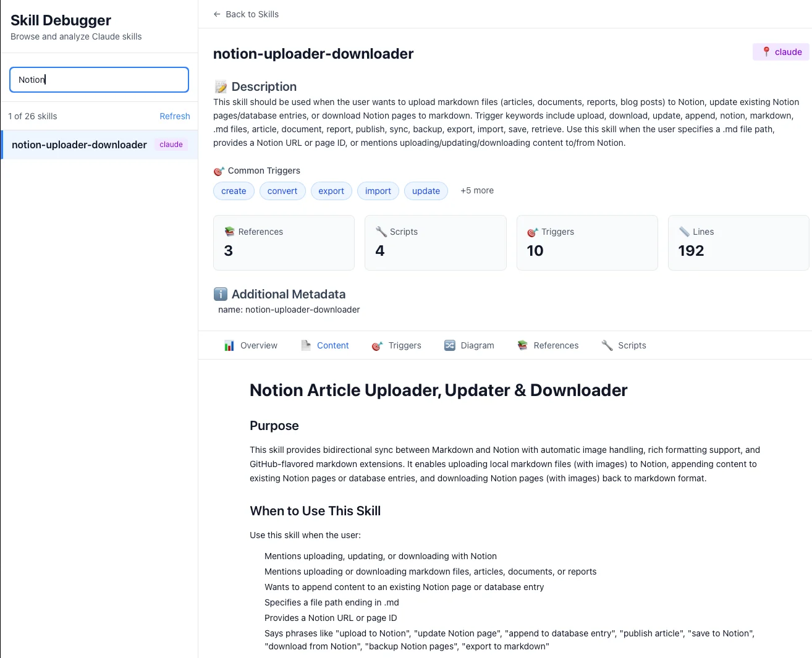The image size is (812, 658).
Task: Click the page icon next to Content tab
Action: coord(307,345)
